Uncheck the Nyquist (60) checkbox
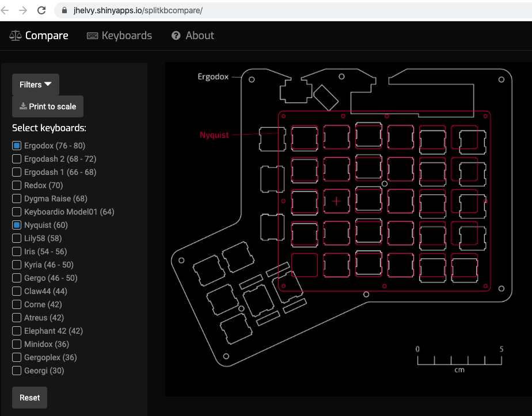 coord(17,225)
